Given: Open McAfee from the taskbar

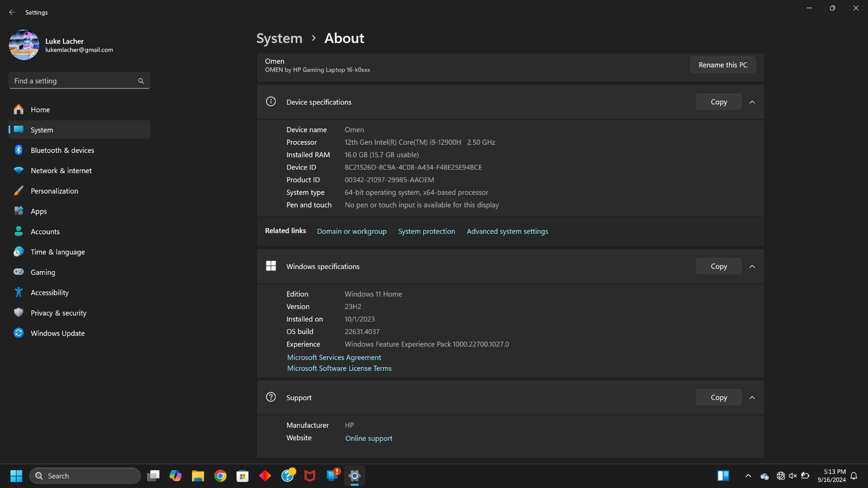Looking at the screenshot, I should coord(310,476).
